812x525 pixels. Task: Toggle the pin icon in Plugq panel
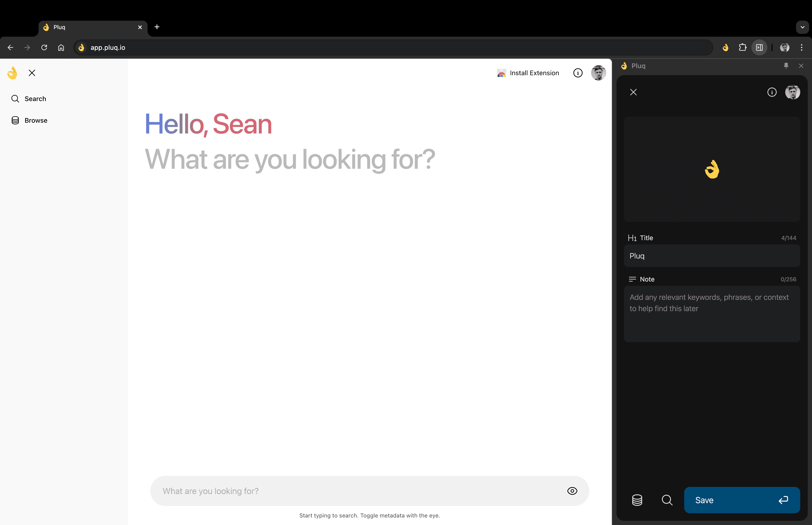pos(785,66)
